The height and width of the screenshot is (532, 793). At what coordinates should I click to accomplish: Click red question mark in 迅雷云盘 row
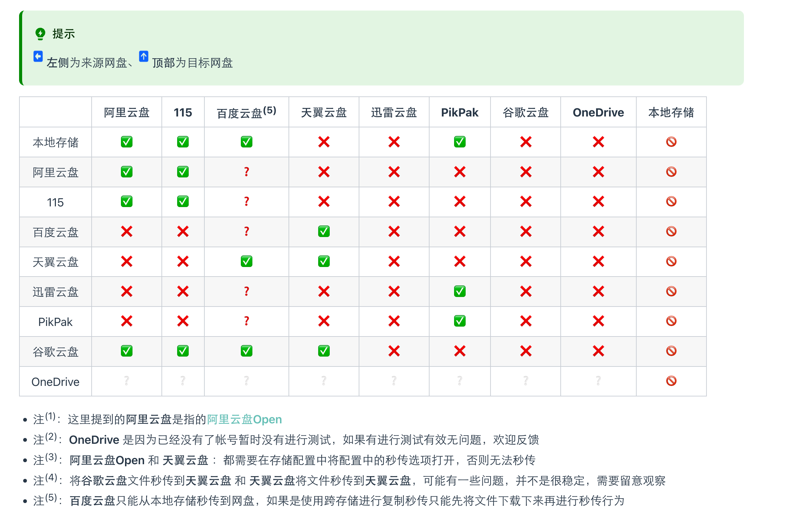tap(247, 291)
